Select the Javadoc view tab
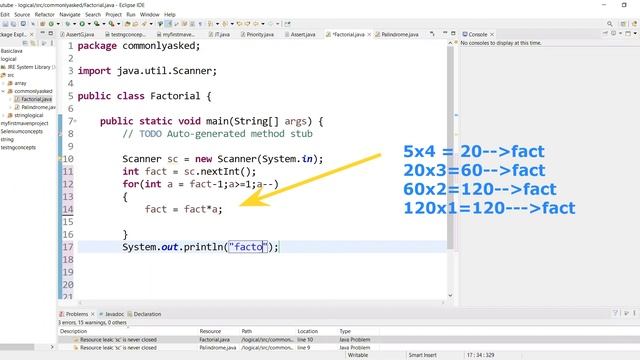This screenshot has width=640, height=360. coord(111,314)
